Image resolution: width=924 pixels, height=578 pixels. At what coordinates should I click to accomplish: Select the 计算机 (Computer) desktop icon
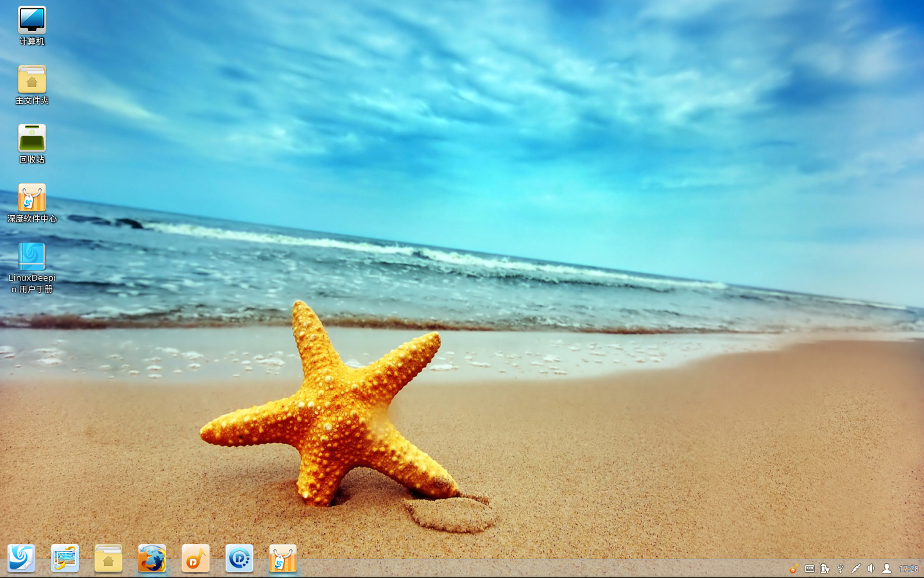click(x=32, y=19)
